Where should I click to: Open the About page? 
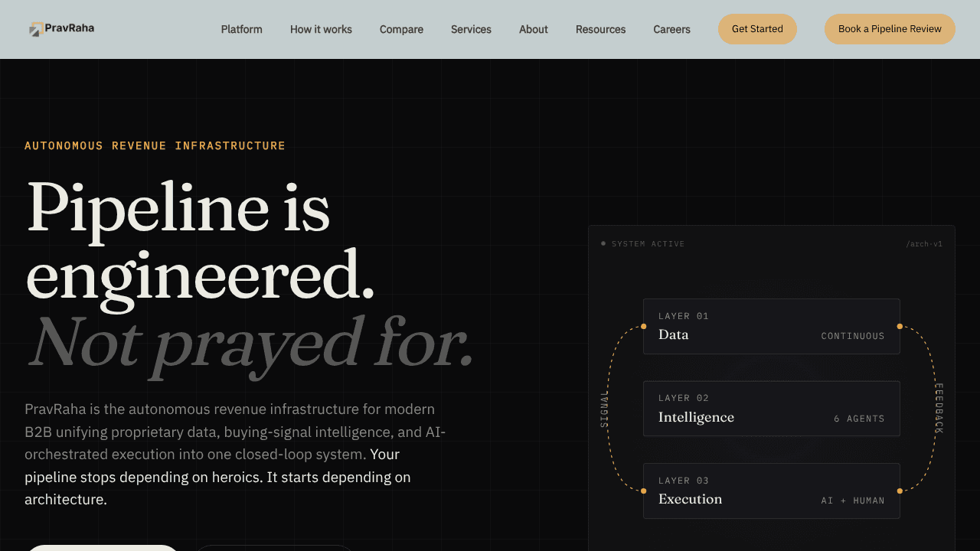click(534, 29)
